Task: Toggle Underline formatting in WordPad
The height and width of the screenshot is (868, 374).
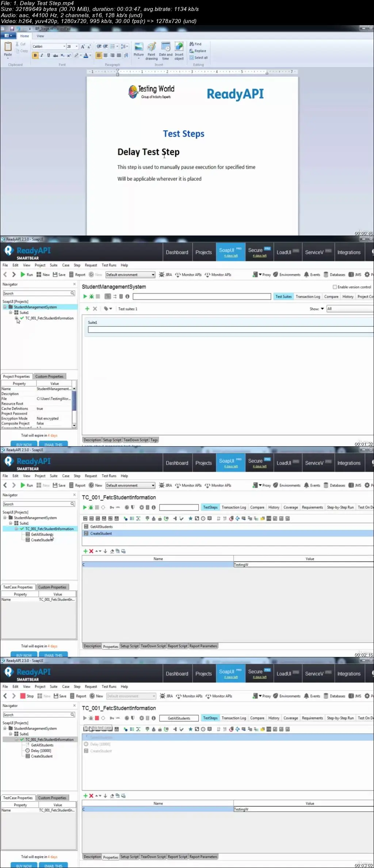Action: click(x=48, y=56)
